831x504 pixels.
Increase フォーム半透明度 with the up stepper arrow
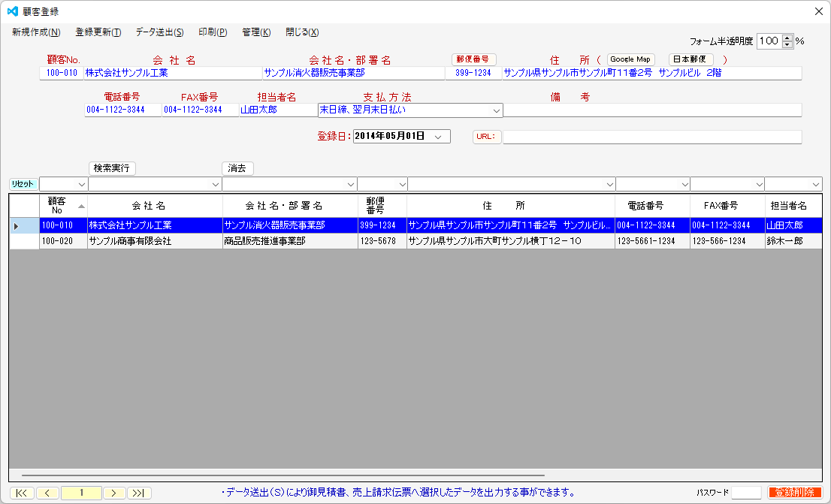787,38
